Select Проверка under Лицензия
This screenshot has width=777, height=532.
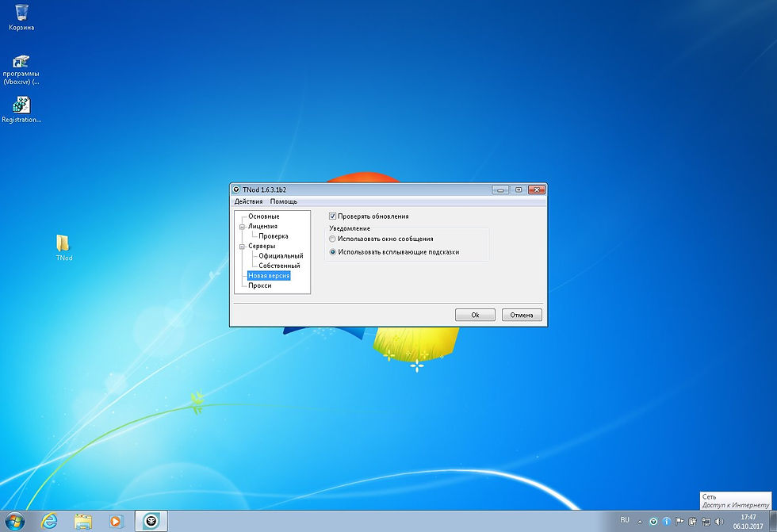click(x=273, y=236)
